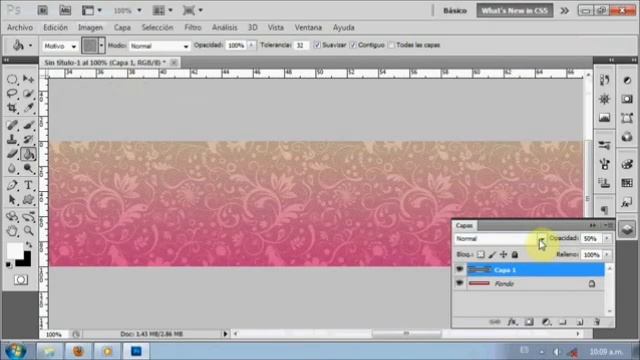Open the Imagen menu
This screenshot has height=360, width=640.
coord(90,28)
